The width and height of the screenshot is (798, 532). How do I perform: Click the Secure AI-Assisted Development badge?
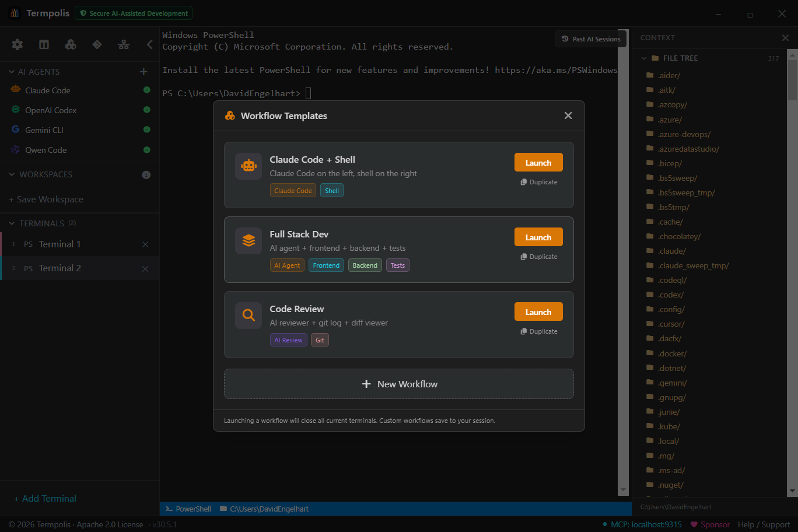[134, 13]
